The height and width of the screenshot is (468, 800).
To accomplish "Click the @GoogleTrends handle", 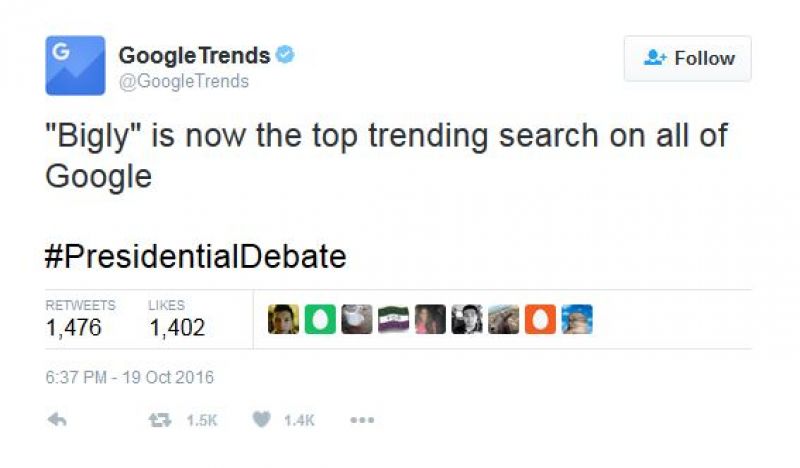I will [184, 82].
